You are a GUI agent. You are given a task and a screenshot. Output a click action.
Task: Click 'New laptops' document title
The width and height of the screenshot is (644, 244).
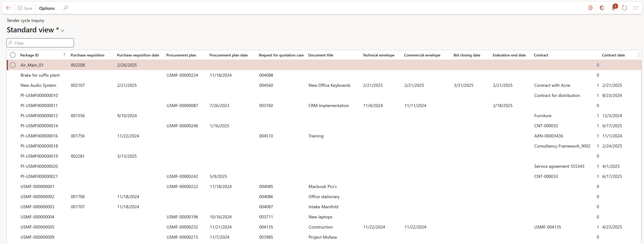pyautogui.click(x=320, y=217)
